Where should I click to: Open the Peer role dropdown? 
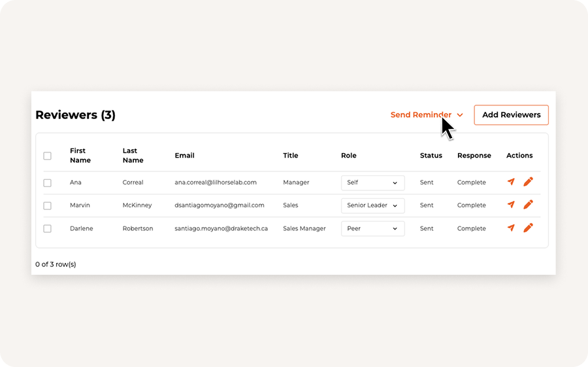pyautogui.click(x=373, y=229)
